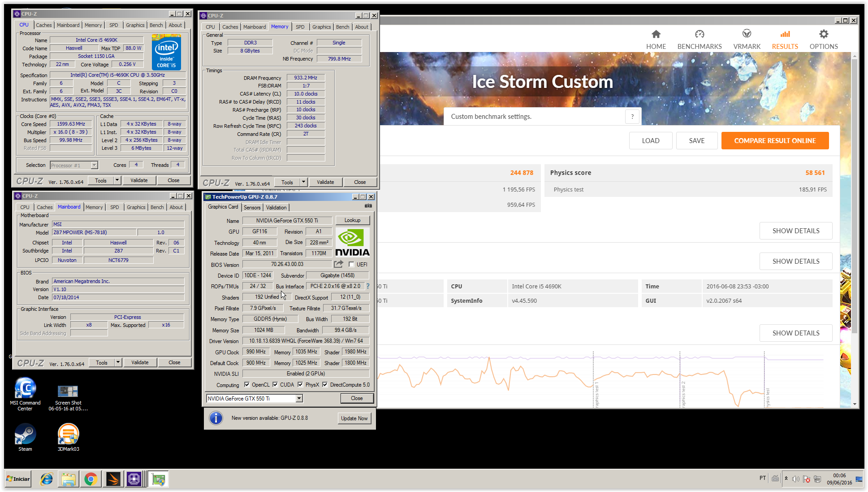Click the NVIDIA logo in GPU-Z

tap(352, 242)
